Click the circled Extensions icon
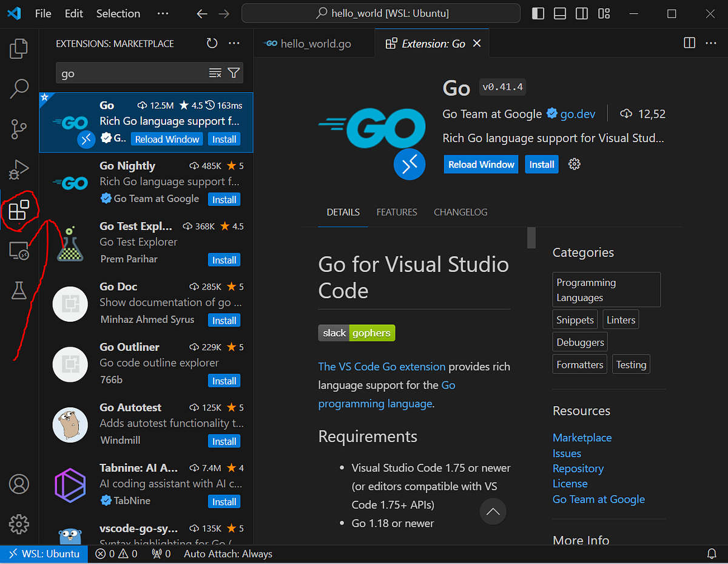The image size is (728, 564). pyautogui.click(x=20, y=210)
